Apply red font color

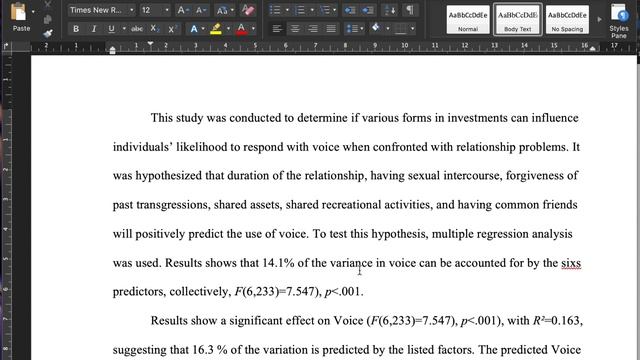(242, 29)
